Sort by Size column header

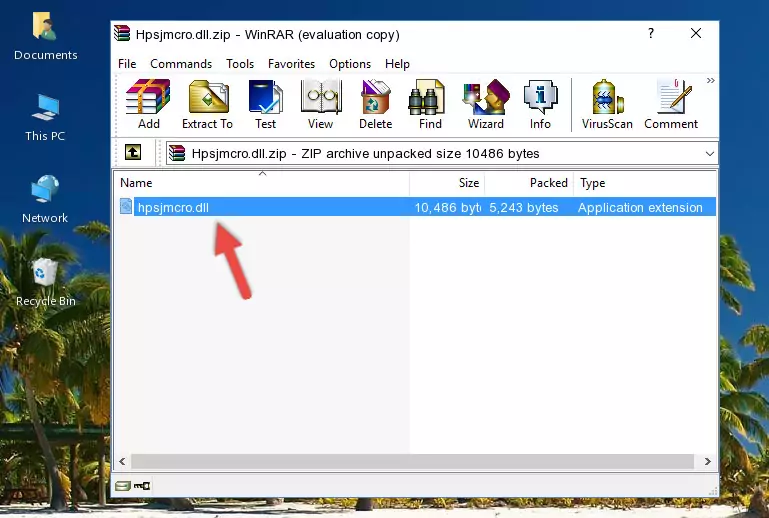447,183
